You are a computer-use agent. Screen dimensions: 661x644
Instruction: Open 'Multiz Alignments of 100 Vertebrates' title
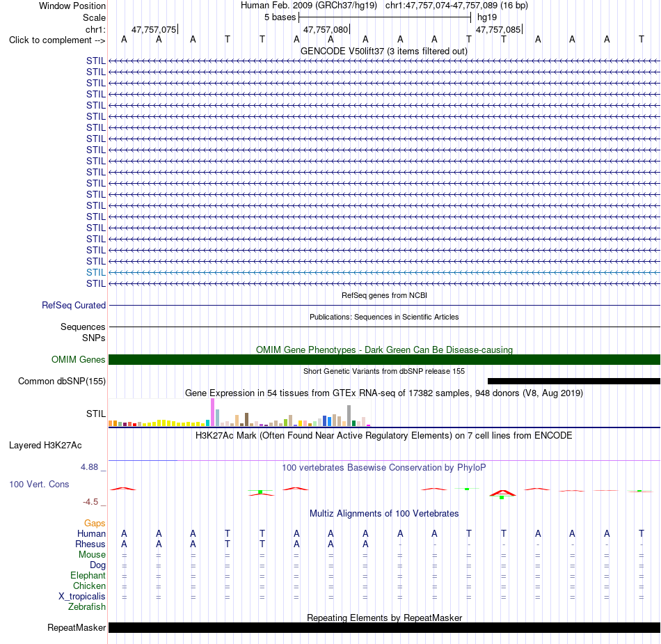coord(384,513)
